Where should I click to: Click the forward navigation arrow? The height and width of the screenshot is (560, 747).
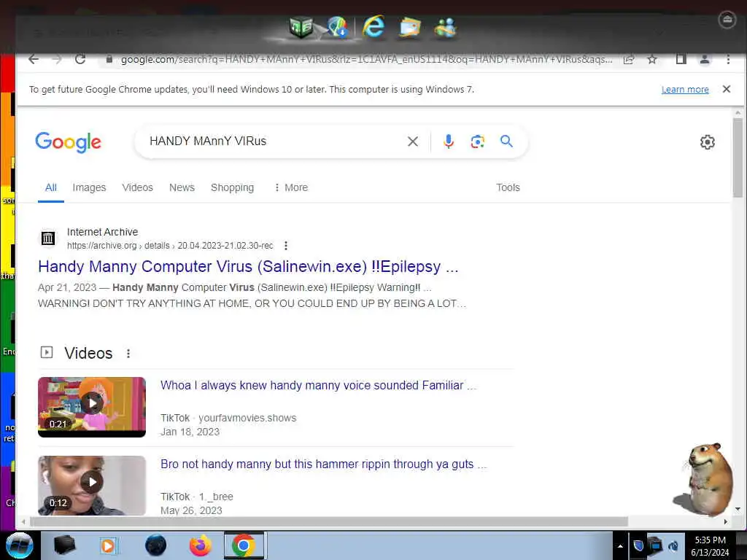pyautogui.click(x=57, y=60)
